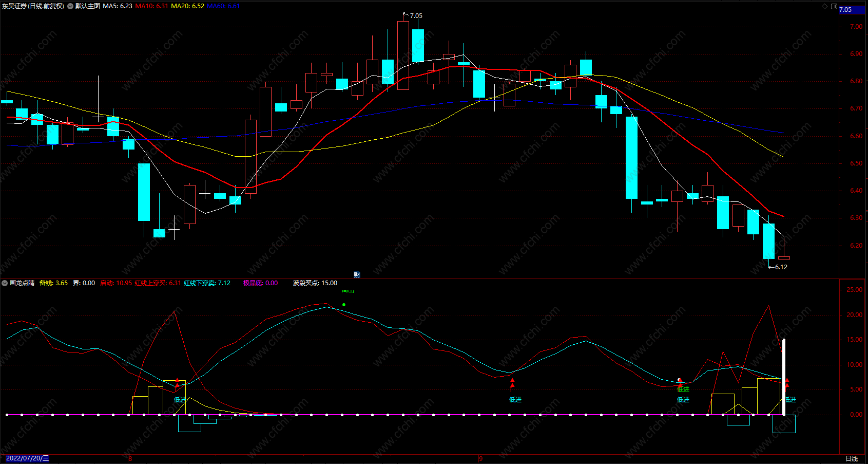Click the 画龙点睛 indicator name

coord(22,283)
